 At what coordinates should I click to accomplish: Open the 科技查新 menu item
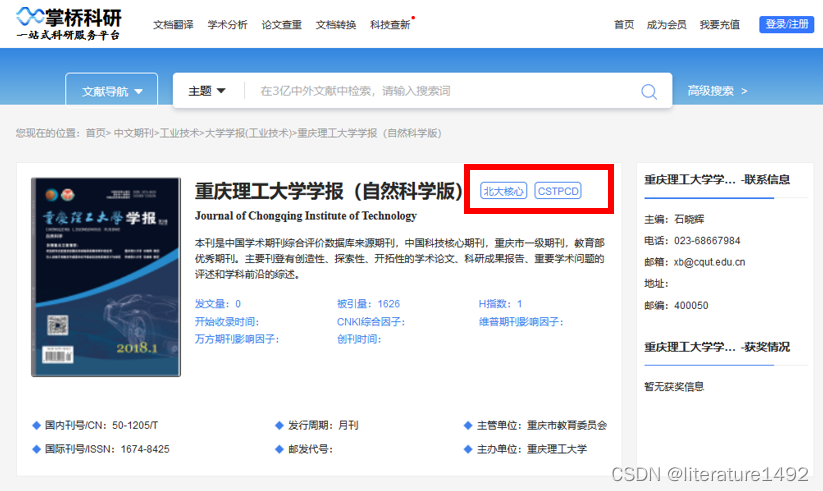click(390, 25)
